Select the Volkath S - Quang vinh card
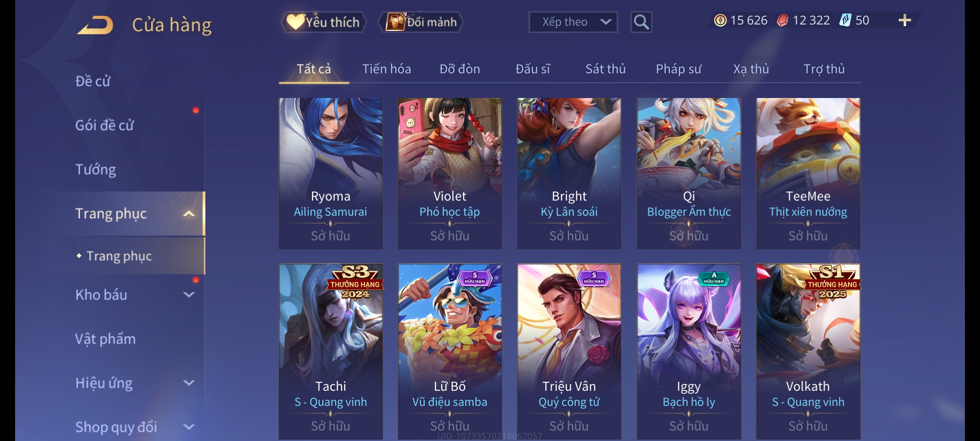Image resolution: width=980 pixels, height=441 pixels. [808, 352]
